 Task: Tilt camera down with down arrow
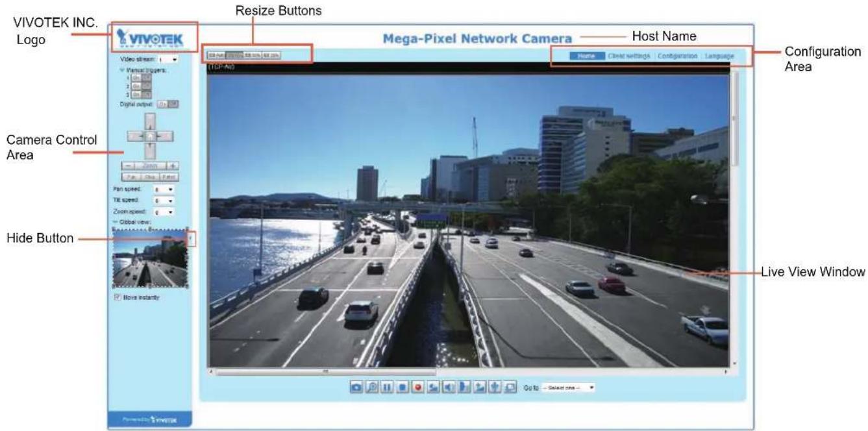(x=149, y=151)
